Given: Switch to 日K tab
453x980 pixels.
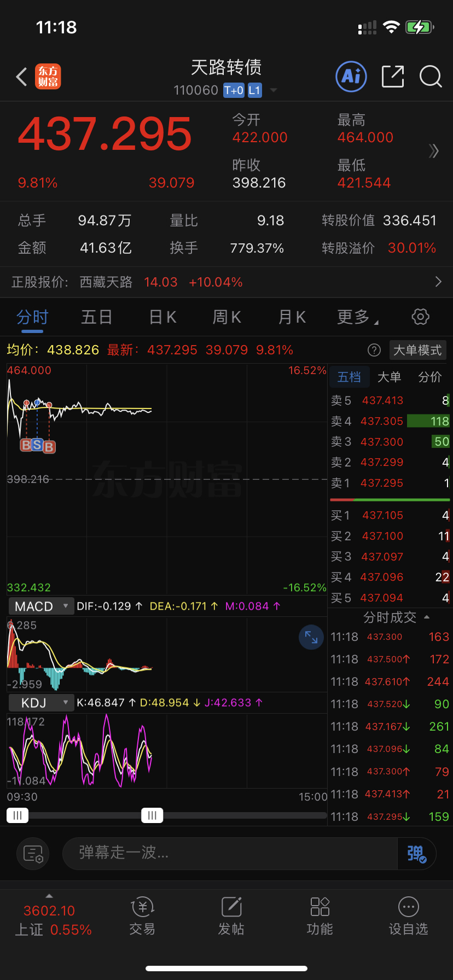Looking at the screenshot, I should point(162,317).
